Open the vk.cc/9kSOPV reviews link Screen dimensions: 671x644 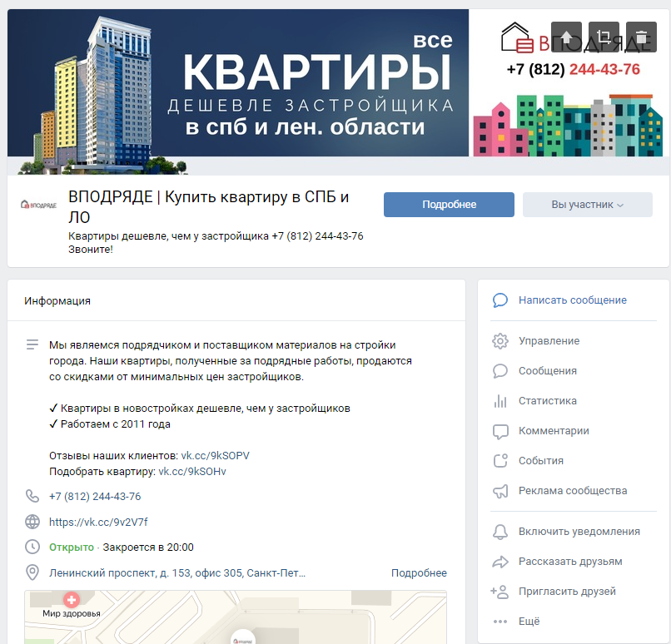pos(215,456)
